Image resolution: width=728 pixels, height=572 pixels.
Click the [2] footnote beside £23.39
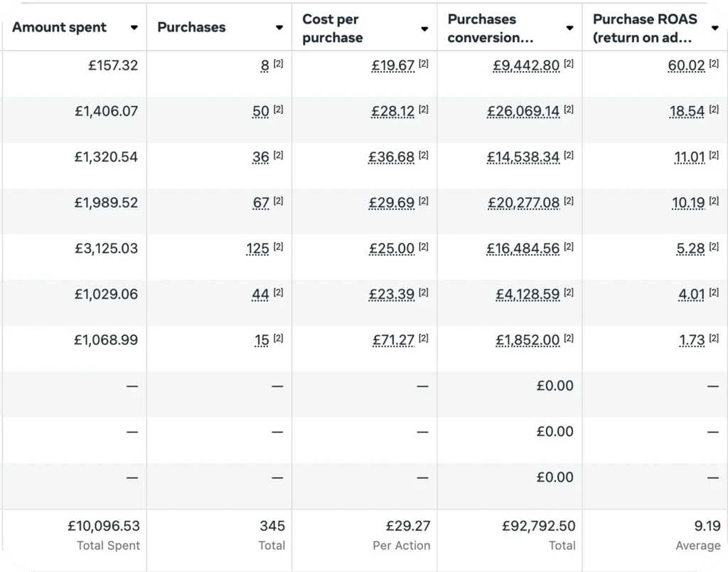(424, 292)
